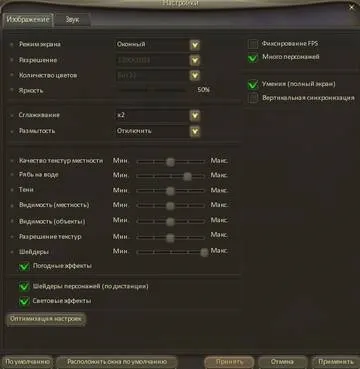Click the Яркость label
Viewport: 360px width, 369px height.
point(31,91)
